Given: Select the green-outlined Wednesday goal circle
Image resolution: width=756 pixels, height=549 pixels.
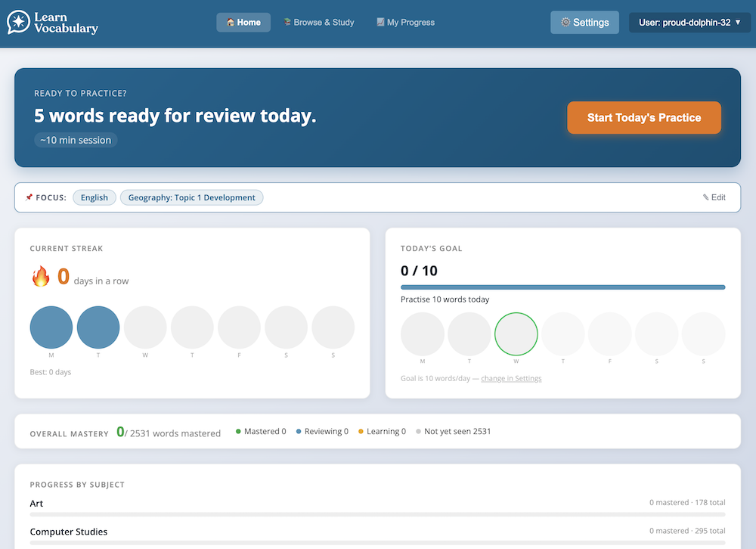Looking at the screenshot, I should 516,334.
